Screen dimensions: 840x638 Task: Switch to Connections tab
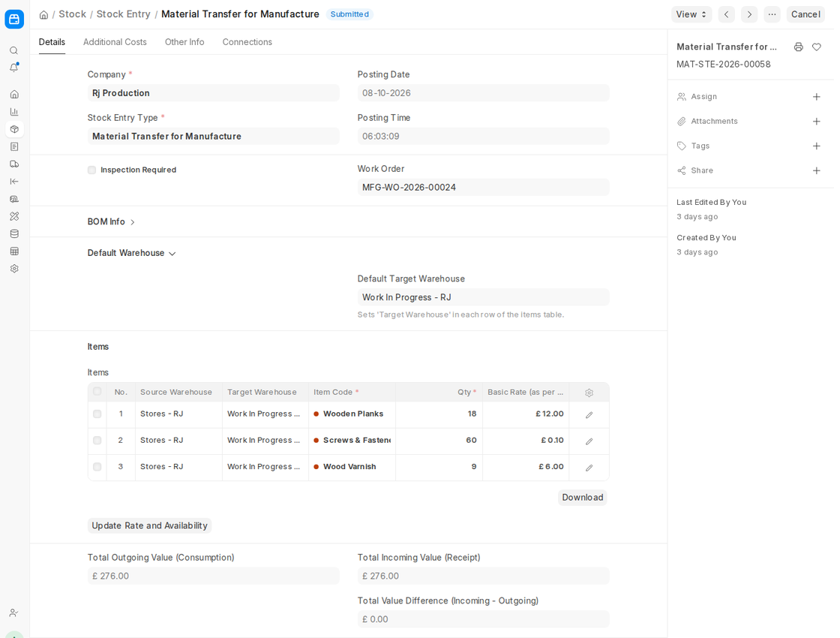click(247, 42)
